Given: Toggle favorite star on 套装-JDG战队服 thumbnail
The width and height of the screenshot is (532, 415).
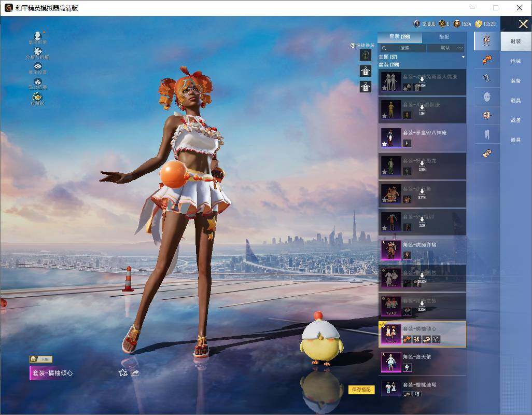Looking at the screenshot, I should (x=384, y=116).
